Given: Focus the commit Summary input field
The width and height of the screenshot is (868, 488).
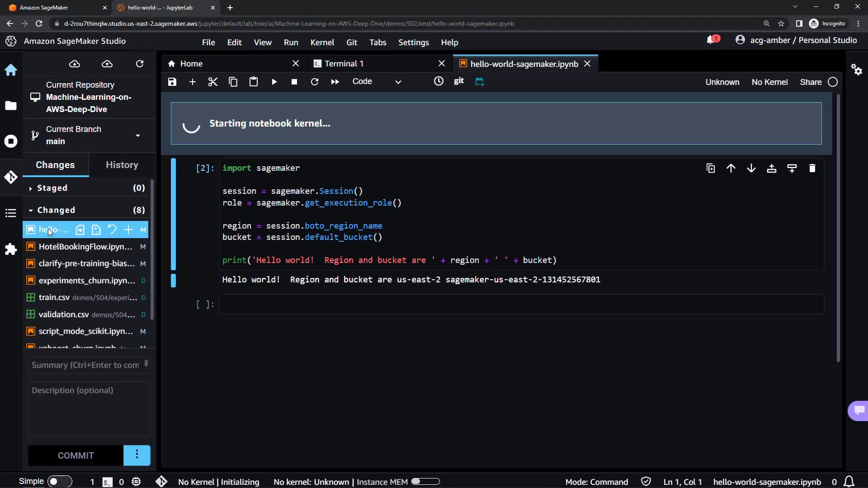Looking at the screenshot, I should pos(86,365).
